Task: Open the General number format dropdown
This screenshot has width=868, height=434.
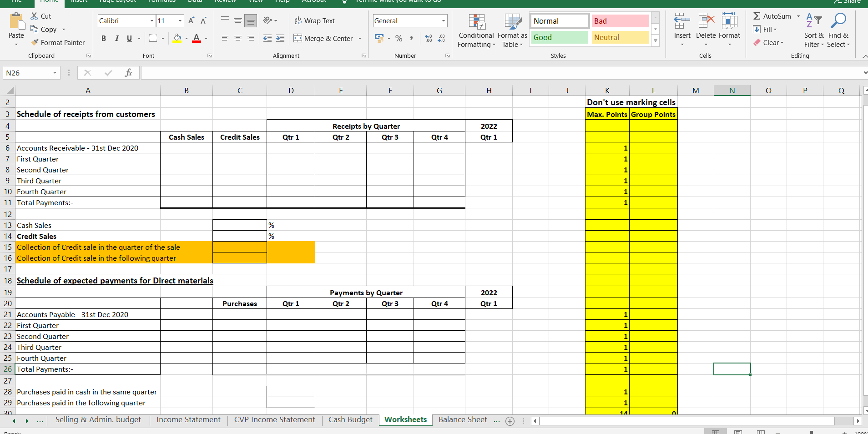Action: tap(444, 21)
